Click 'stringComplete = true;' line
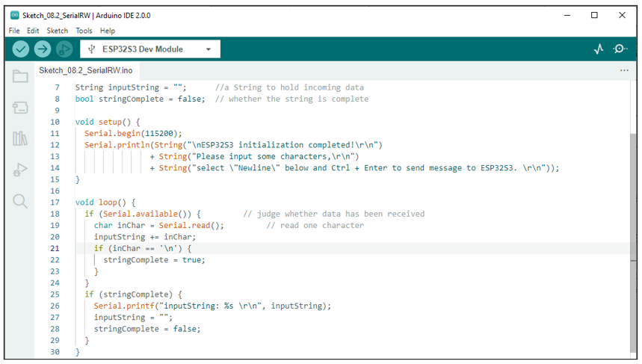642x364 pixels. coord(154,259)
